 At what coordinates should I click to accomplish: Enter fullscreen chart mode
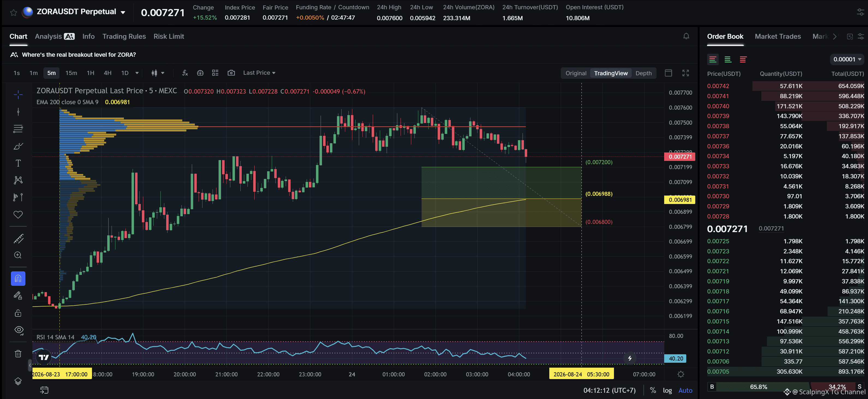pos(686,73)
